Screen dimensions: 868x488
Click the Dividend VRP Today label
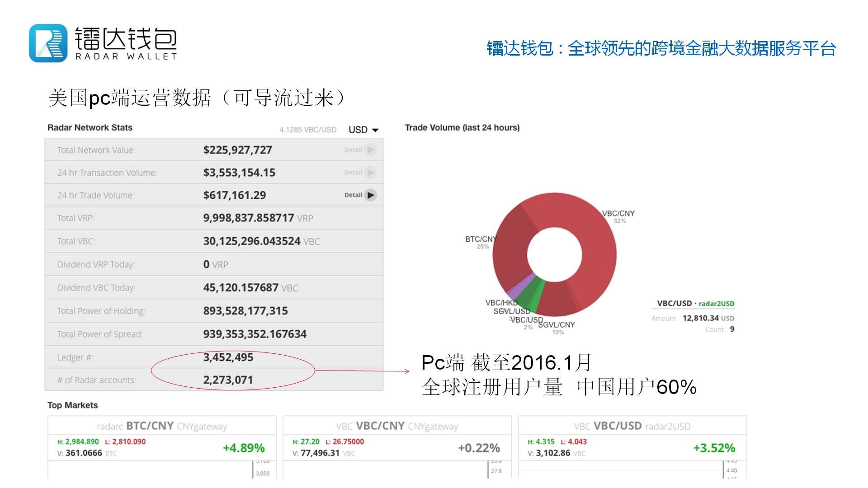96,265
